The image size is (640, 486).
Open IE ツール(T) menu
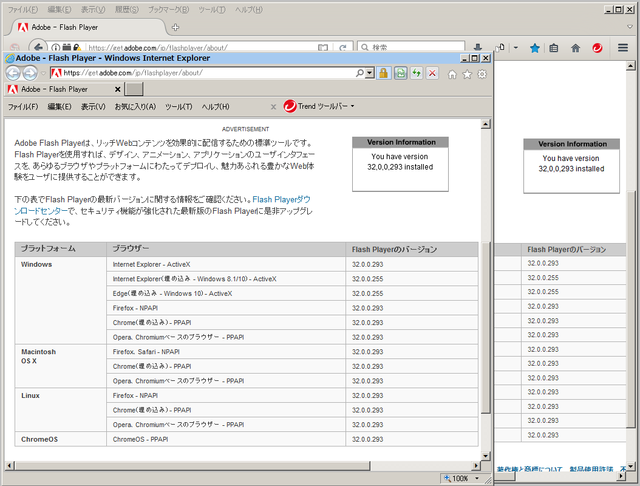(x=178, y=107)
